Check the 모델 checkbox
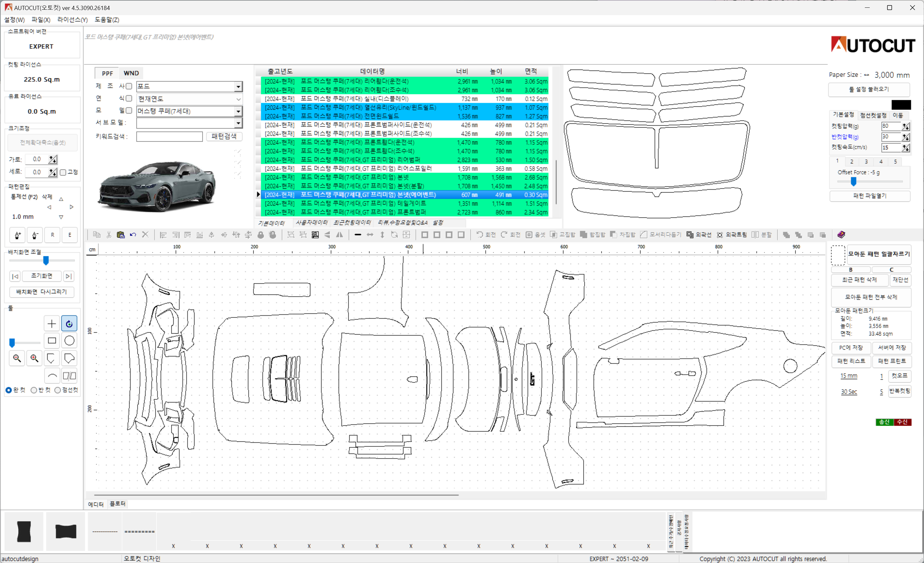924x563 pixels. (x=129, y=110)
